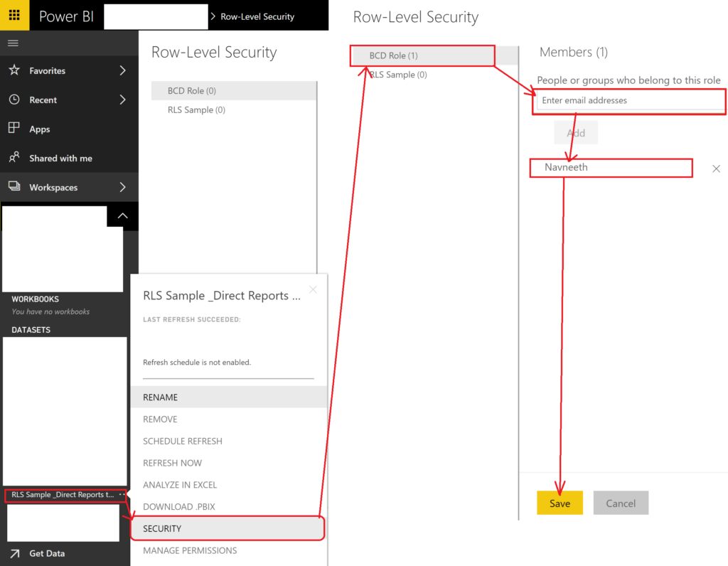The height and width of the screenshot is (566, 728).
Task: Choose SCHEDULE REFRESH in the dataset menu
Action: [183, 441]
